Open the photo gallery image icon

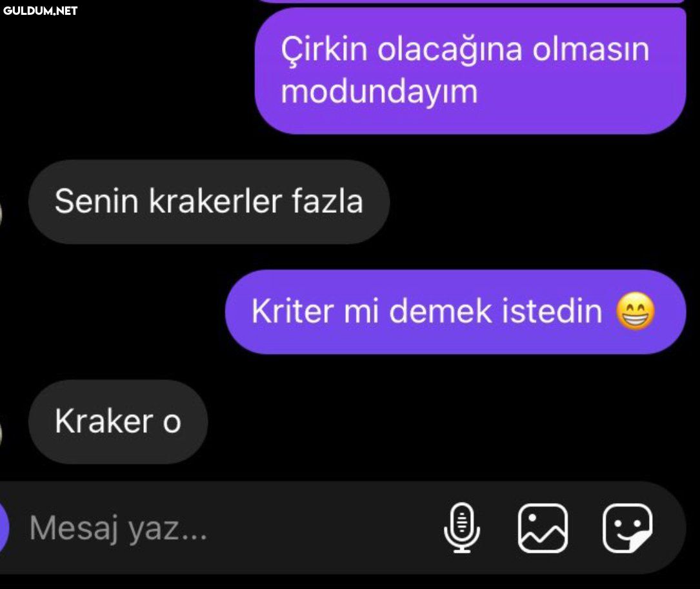click(543, 528)
